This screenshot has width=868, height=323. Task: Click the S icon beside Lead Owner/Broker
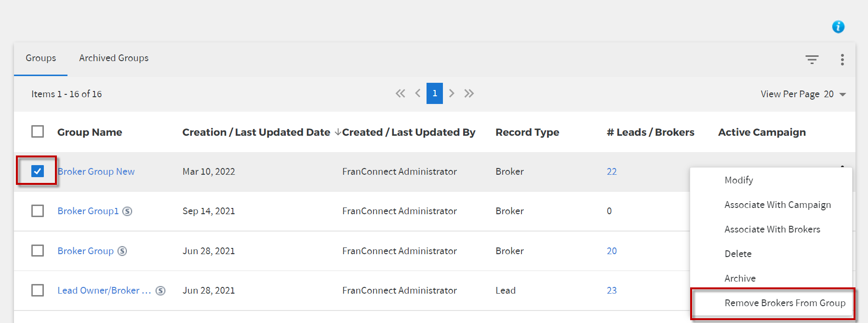click(x=160, y=291)
